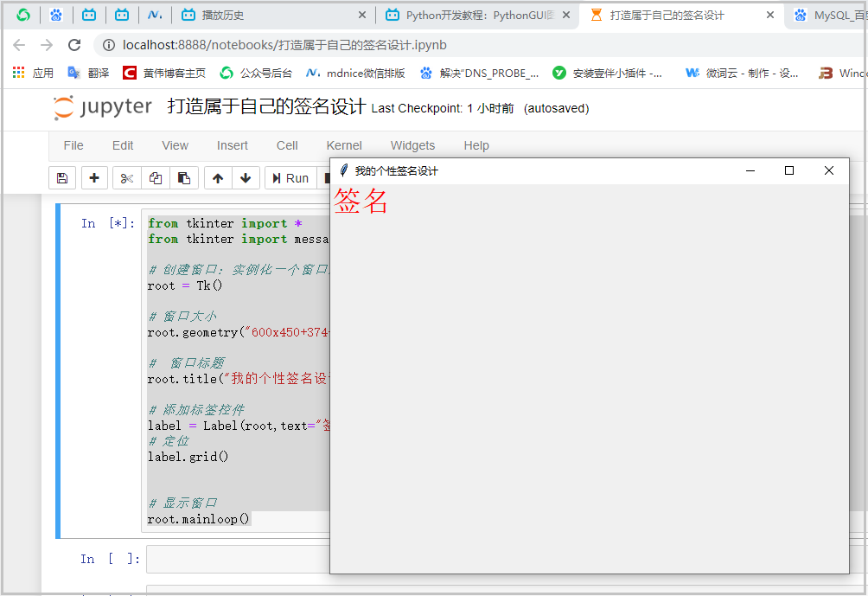868x596 pixels.
Task: Run the current cell with Run button
Action: coord(291,177)
